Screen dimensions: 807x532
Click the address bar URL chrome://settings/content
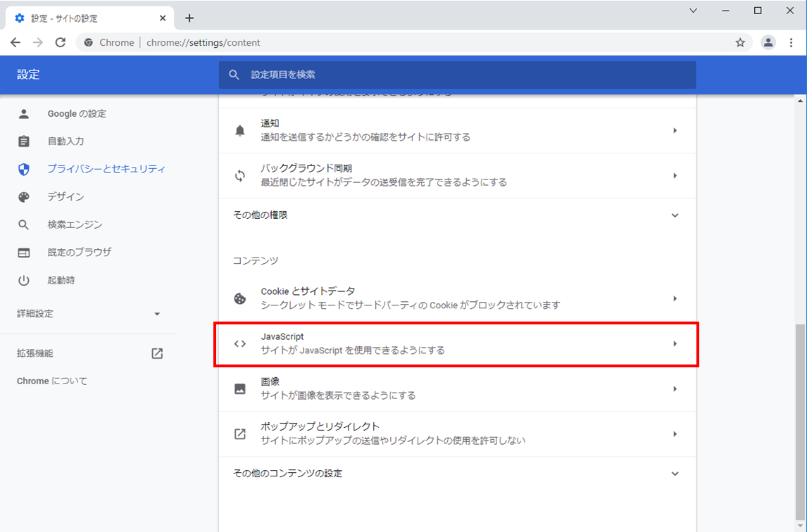204,43
